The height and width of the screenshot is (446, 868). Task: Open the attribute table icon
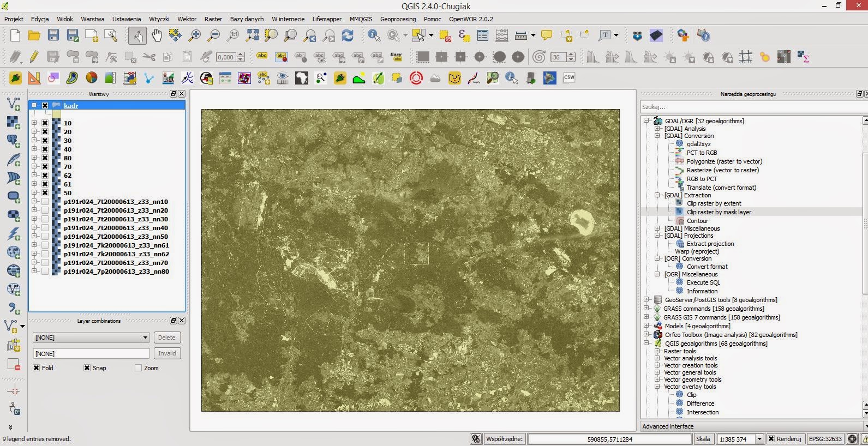482,36
